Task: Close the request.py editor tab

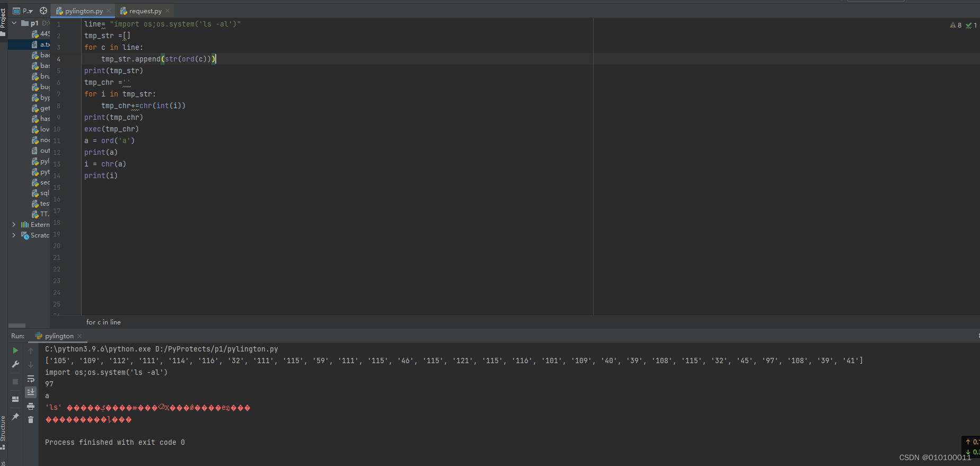Action: [167, 11]
